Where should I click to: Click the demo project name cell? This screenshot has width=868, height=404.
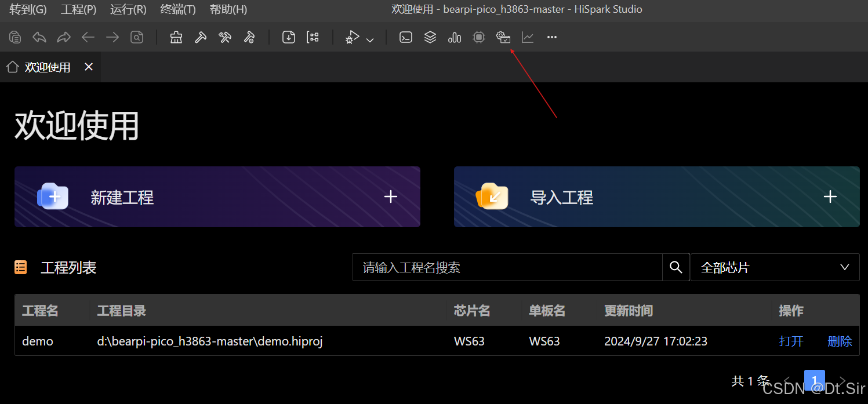pyautogui.click(x=38, y=341)
